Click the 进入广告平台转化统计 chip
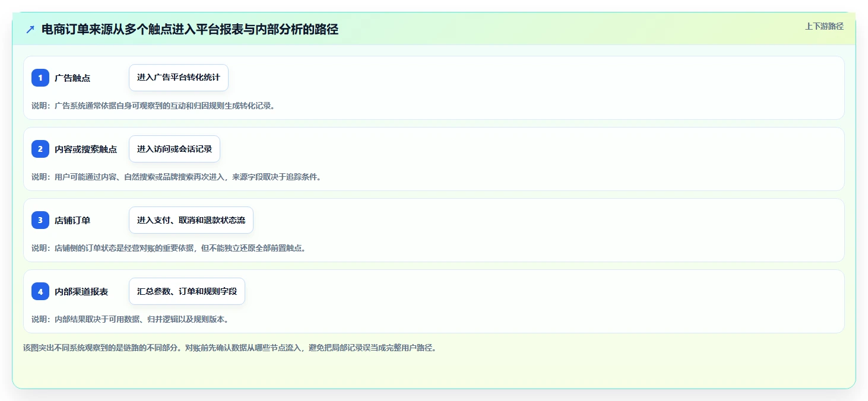Viewport: 868px width, 401px height. 179,78
